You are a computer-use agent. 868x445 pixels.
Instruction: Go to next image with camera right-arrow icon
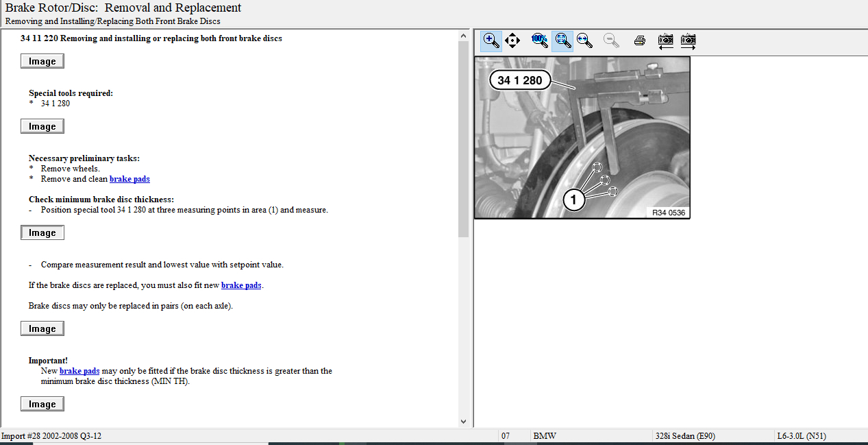pos(688,40)
